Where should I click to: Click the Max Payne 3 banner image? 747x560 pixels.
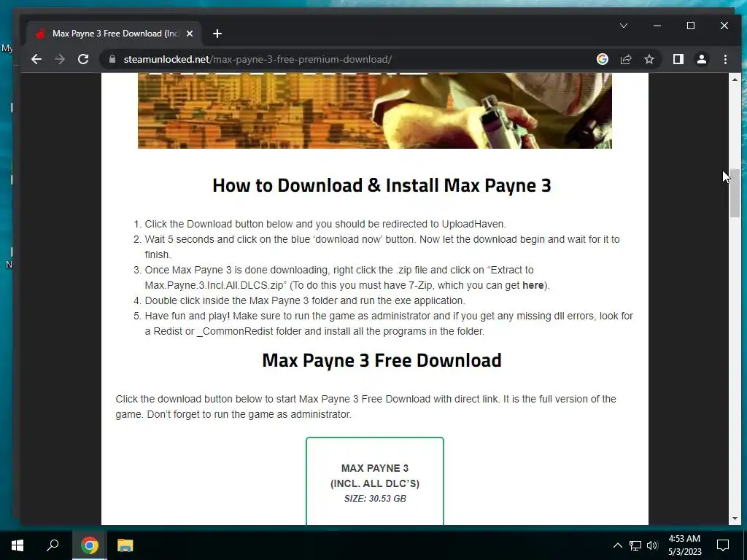375,111
